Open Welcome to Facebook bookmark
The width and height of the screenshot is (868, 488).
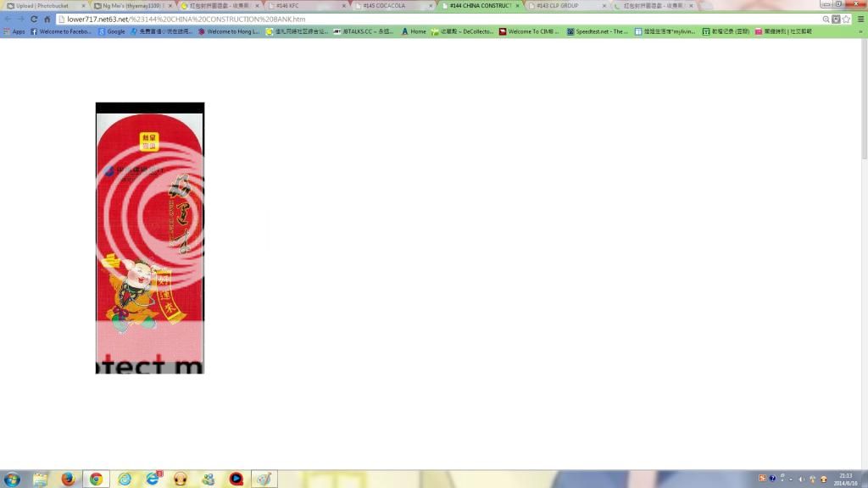[x=61, y=31]
